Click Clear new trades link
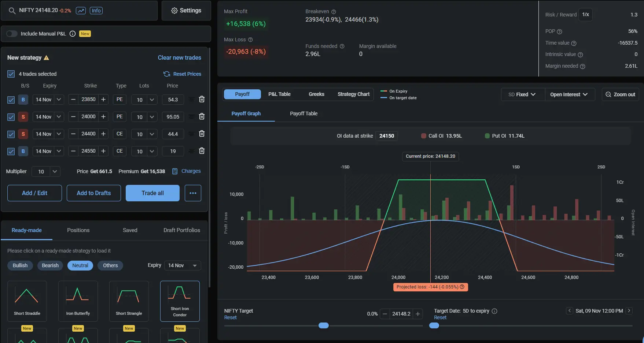Image resolution: width=644 pixels, height=343 pixels. point(179,58)
